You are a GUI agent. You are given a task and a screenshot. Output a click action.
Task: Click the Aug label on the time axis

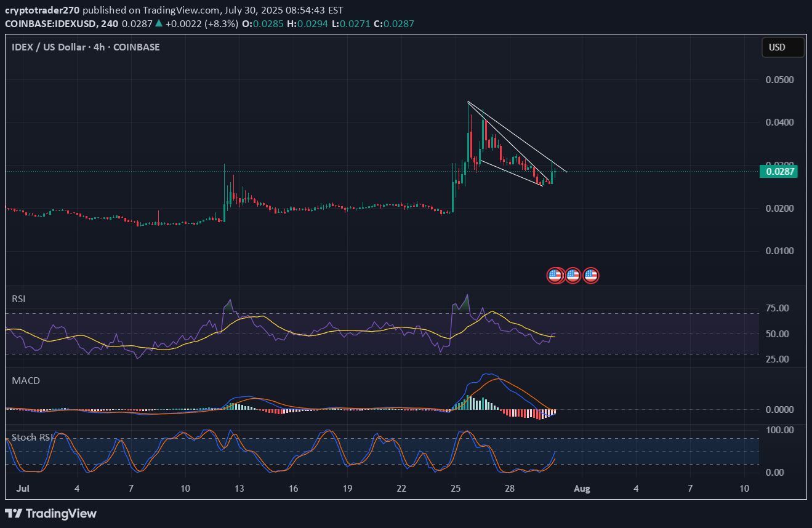click(x=582, y=489)
